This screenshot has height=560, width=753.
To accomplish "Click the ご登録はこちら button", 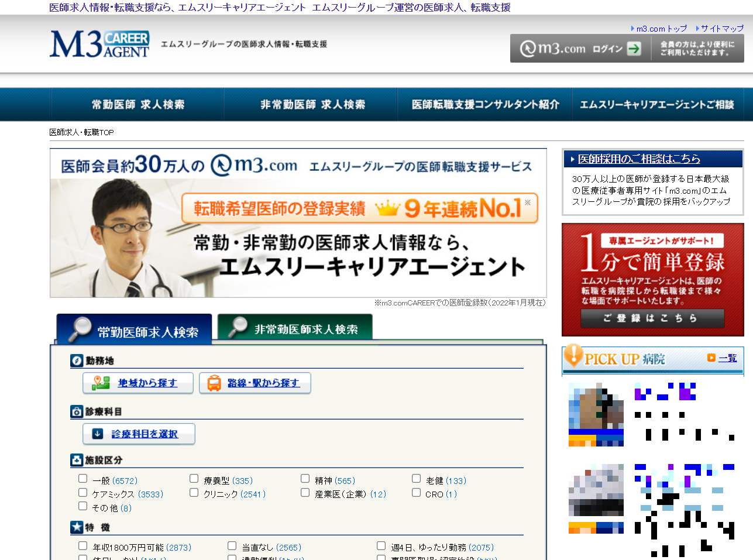I will pyautogui.click(x=652, y=318).
